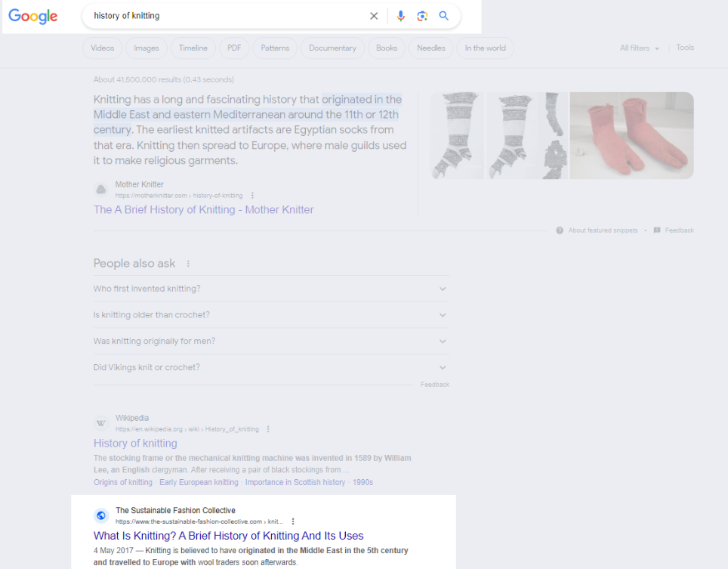This screenshot has height=569, width=728.
Task: Click inside the search input field
Action: (227, 15)
